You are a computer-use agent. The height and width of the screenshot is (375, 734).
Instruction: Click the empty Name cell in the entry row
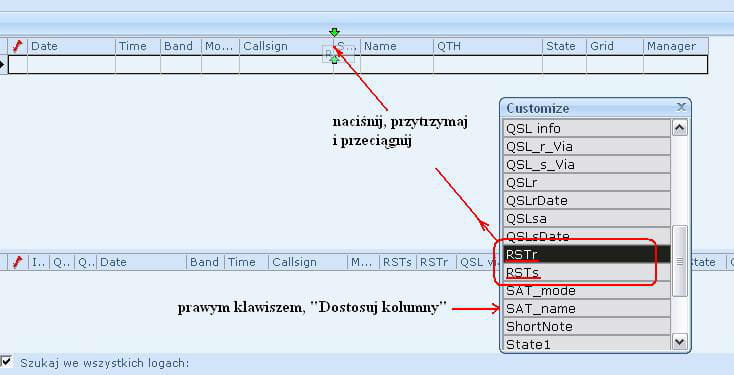point(397,65)
